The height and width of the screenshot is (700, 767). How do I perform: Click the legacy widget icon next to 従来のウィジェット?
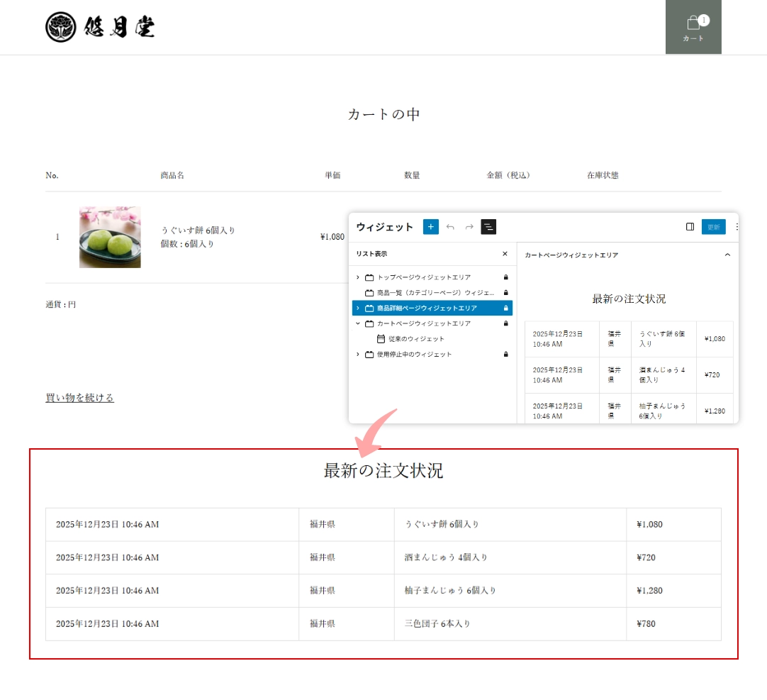tap(380, 339)
